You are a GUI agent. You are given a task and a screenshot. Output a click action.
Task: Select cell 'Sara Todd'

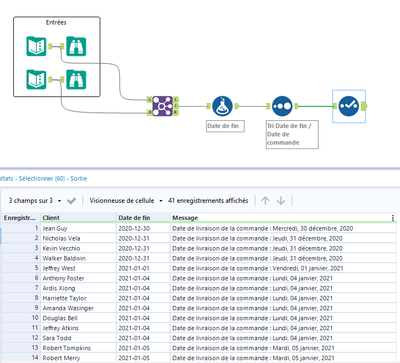[x=78, y=338]
